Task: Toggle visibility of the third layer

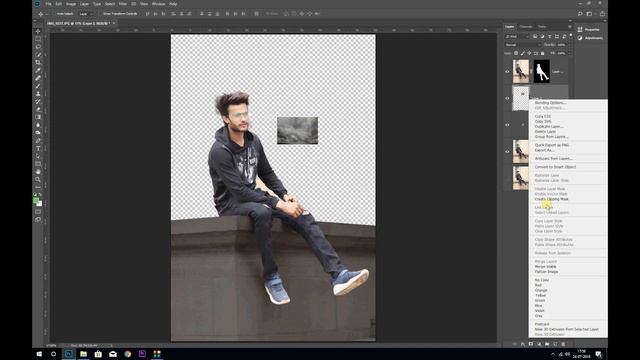Action: pyautogui.click(x=507, y=125)
